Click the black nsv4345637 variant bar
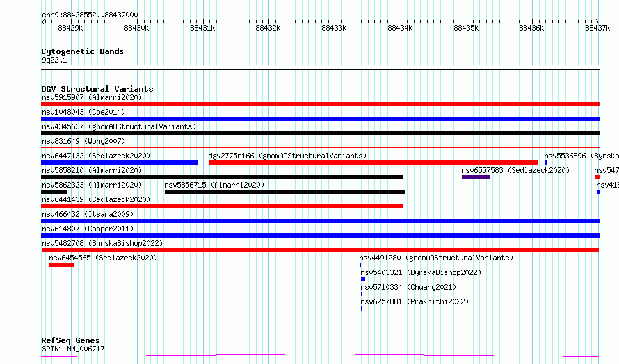This screenshot has width=619, height=364. 320,133
